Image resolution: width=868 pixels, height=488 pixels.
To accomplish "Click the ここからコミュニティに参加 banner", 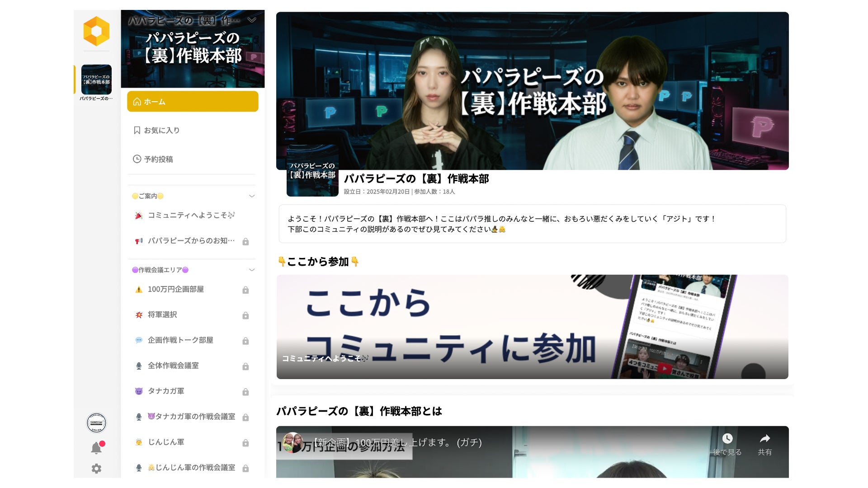I will pos(532,327).
